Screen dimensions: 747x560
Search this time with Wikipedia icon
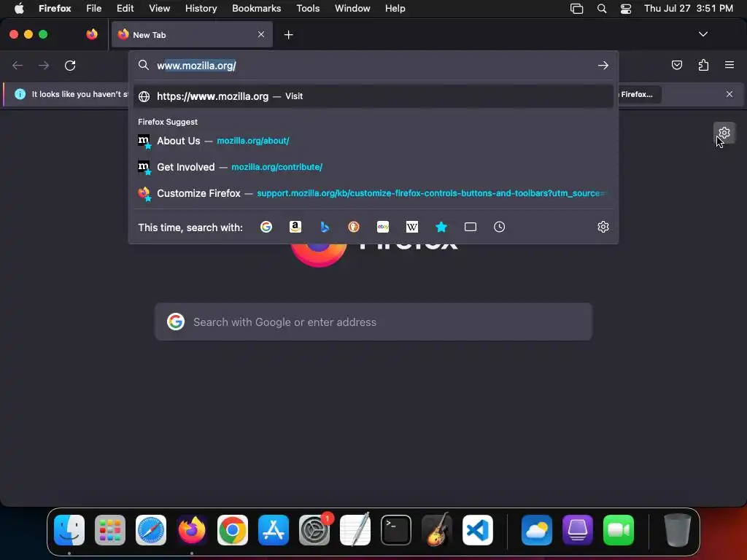click(412, 227)
